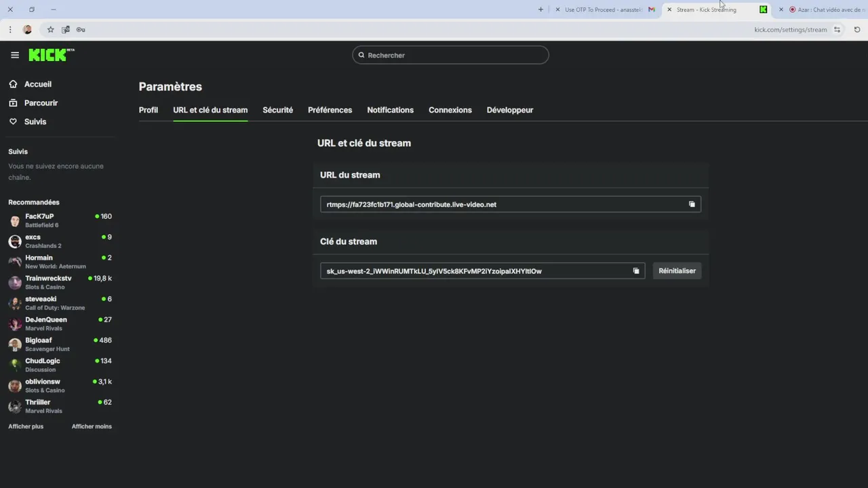Click New World: Aeternum category text

(56, 266)
